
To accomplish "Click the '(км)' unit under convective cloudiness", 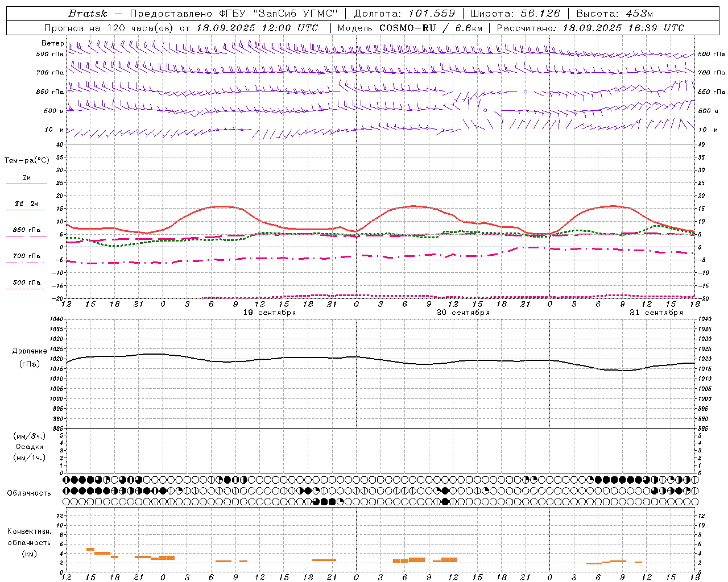I will 30,554.
